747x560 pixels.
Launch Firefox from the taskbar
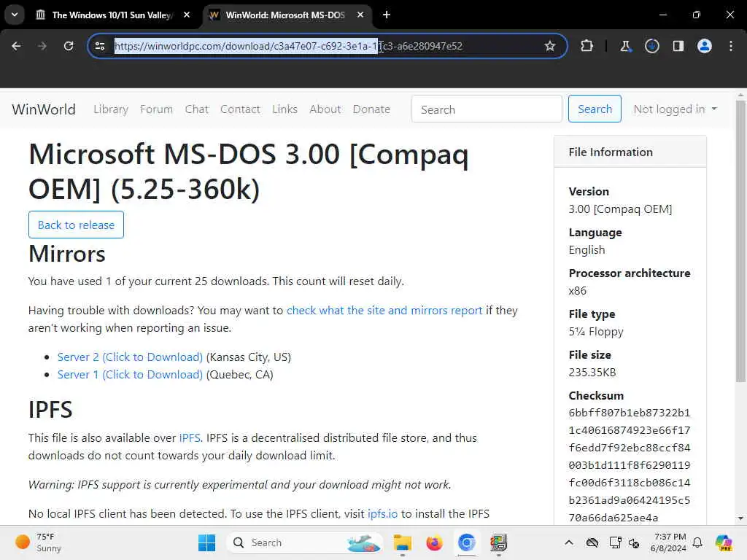[434, 542]
